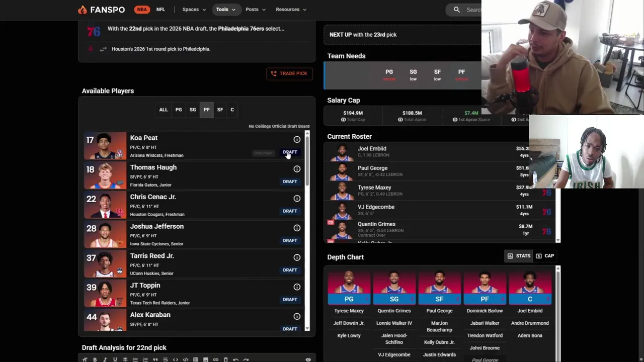Draft Joshua Jefferson
This screenshot has height=362, width=644.
click(290, 240)
